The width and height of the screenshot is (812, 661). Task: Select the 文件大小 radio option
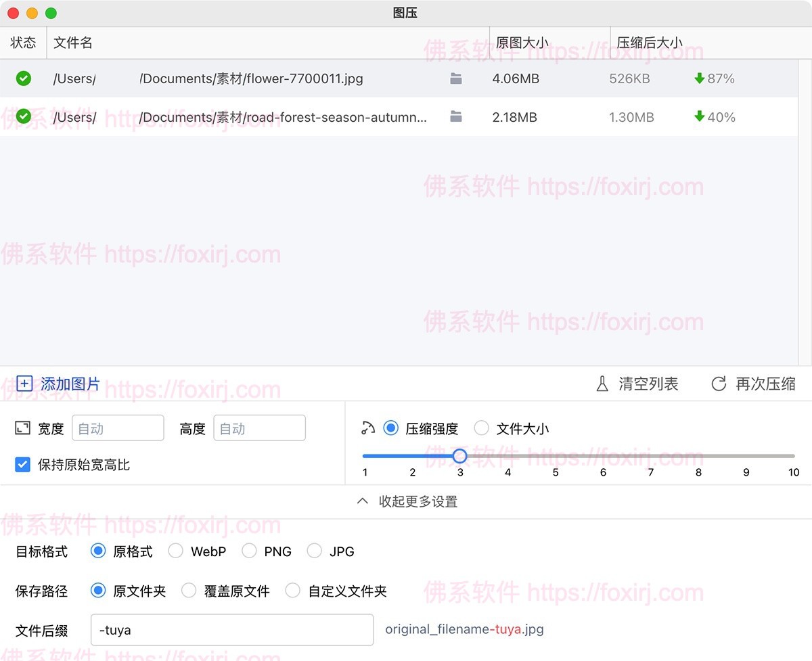[x=482, y=428]
